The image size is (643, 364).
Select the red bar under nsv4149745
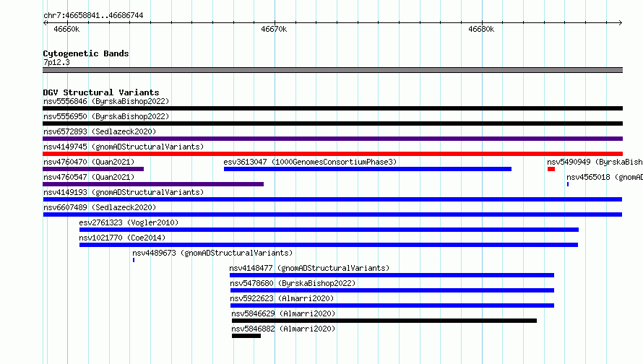click(332, 154)
